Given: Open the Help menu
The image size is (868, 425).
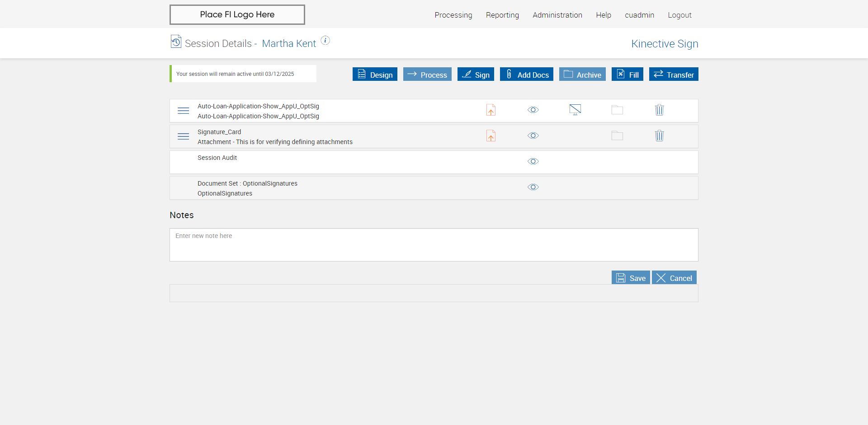Looking at the screenshot, I should [x=604, y=15].
